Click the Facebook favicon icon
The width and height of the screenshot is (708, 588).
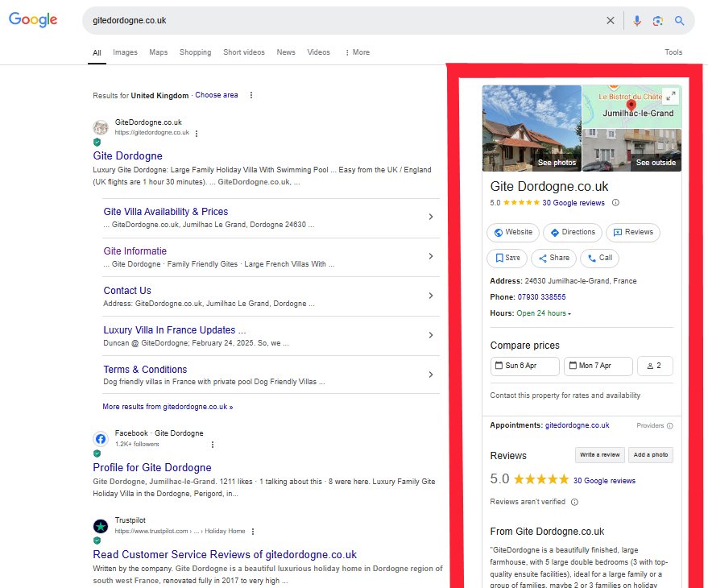101,438
